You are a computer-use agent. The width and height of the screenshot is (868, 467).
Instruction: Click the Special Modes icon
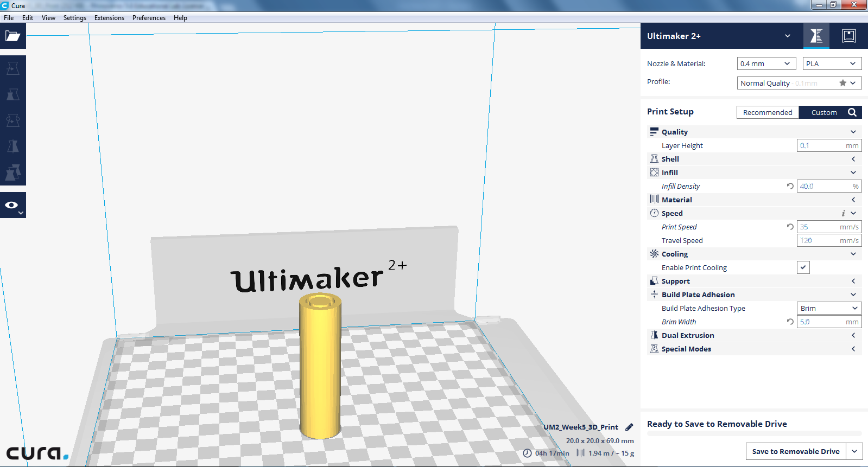click(x=654, y=349)
